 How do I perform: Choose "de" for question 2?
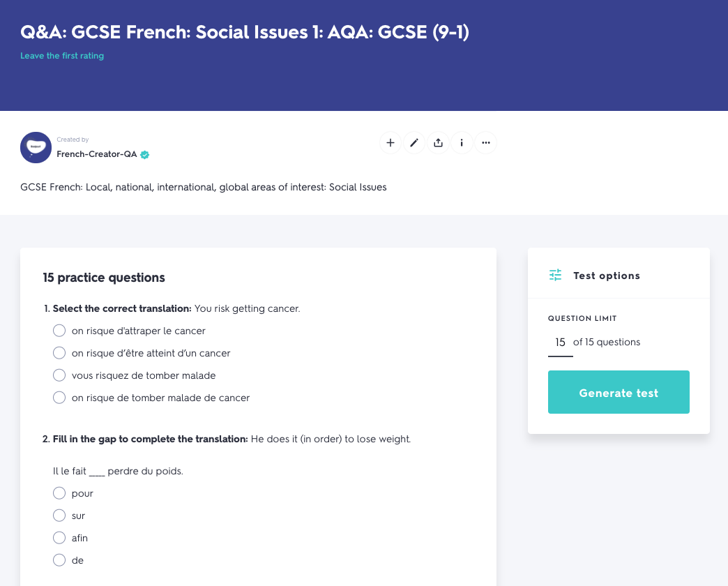click(x=59, y=559)
